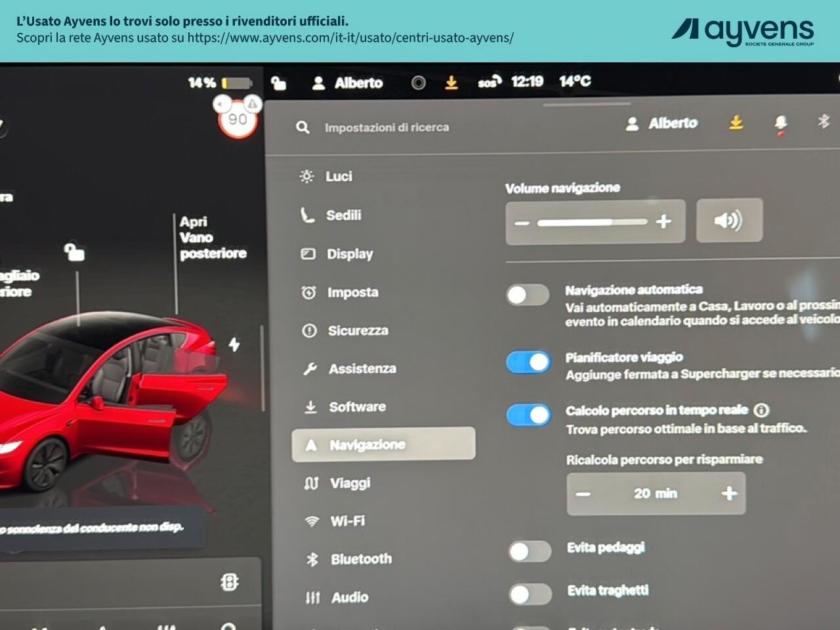Open the Ayvens used car link
Screen dimensions: 840x630
(350, 37)
